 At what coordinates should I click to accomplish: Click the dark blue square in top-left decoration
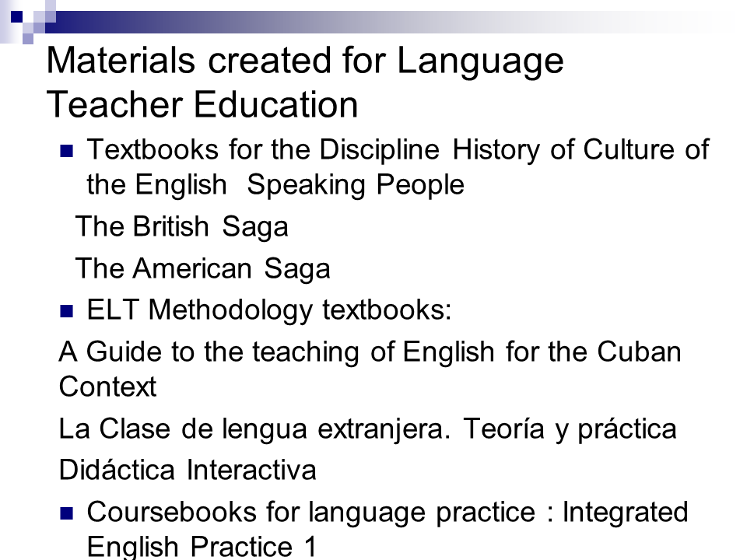pyautogui.click(x=16, y=16)
